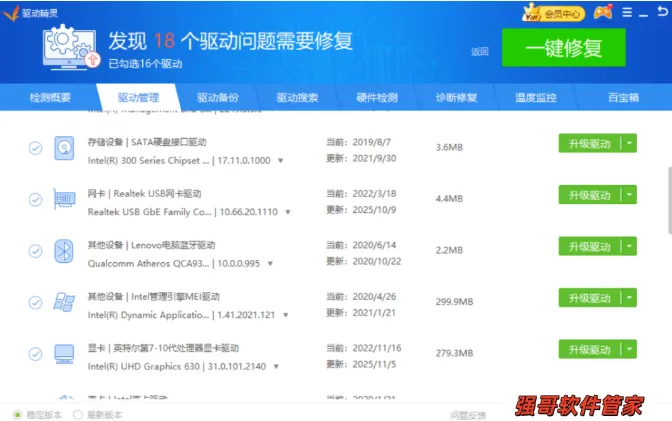The image size is (672, 421).
Task: Select the 稳定版本 radio option
Action: point(17,415)
